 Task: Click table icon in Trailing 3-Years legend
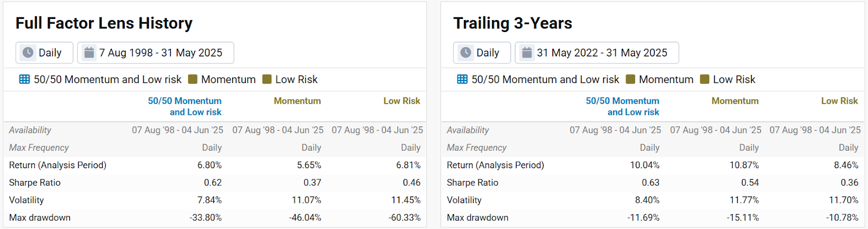pos(462,79)
